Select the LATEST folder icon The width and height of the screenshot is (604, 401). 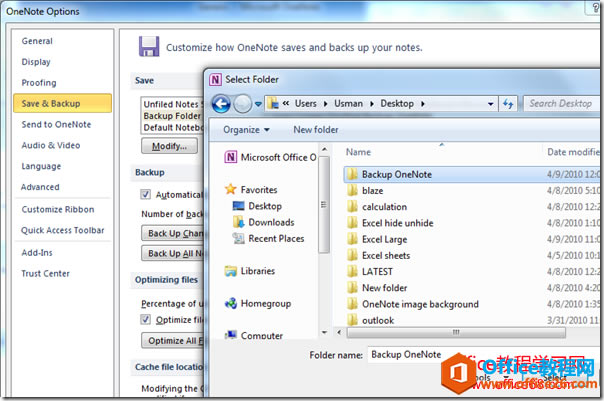(x=352, y=272)
